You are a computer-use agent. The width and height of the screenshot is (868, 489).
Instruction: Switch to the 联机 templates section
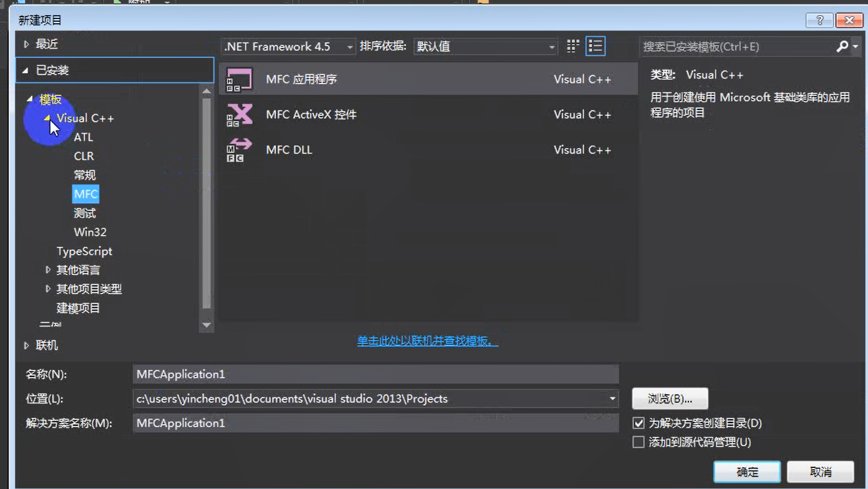tap(46, 344)
